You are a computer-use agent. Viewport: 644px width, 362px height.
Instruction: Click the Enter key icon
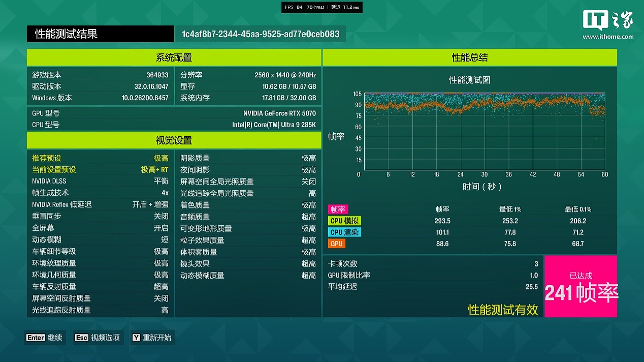(36, 338)
